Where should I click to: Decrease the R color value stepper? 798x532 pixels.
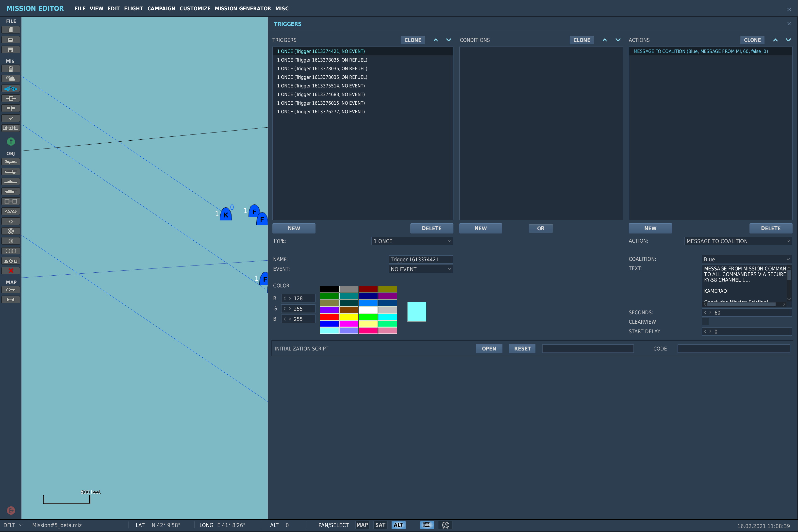click(x=284, y=299)
